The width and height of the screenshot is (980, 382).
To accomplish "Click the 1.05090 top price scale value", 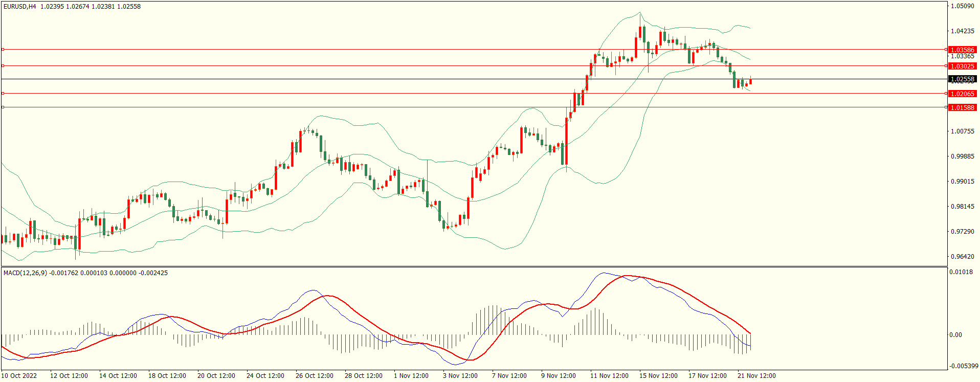I will (962, 6).
